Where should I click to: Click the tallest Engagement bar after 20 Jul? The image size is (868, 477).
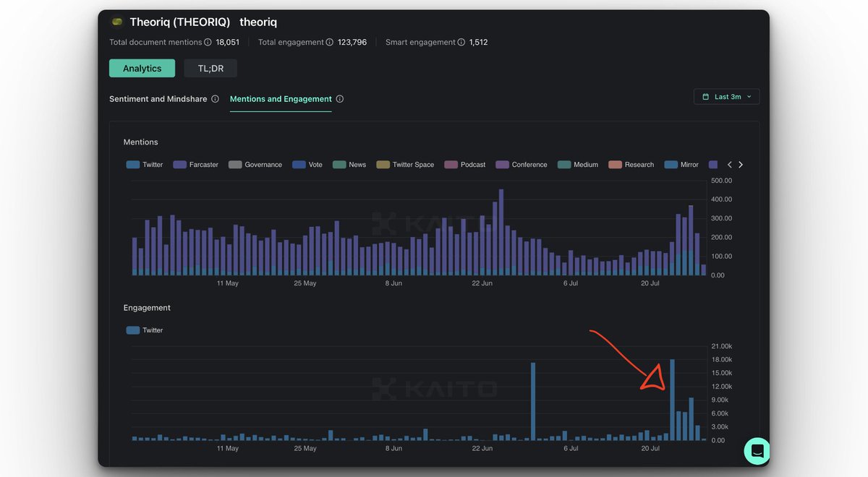tap(673, 400)
